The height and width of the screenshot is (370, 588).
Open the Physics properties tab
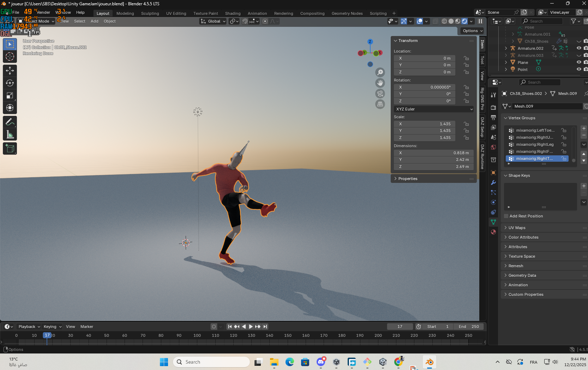493,202
